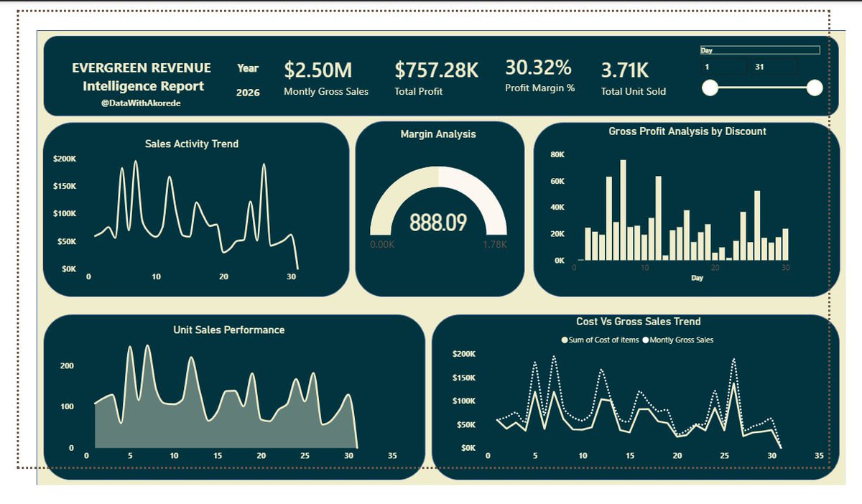Click the 2026 year value

[248, 93]
